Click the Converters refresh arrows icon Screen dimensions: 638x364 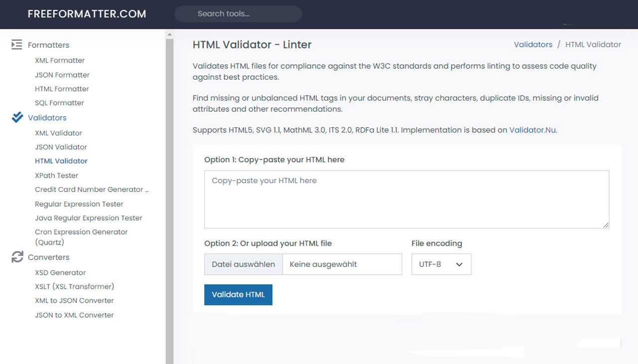pos(17,257)
